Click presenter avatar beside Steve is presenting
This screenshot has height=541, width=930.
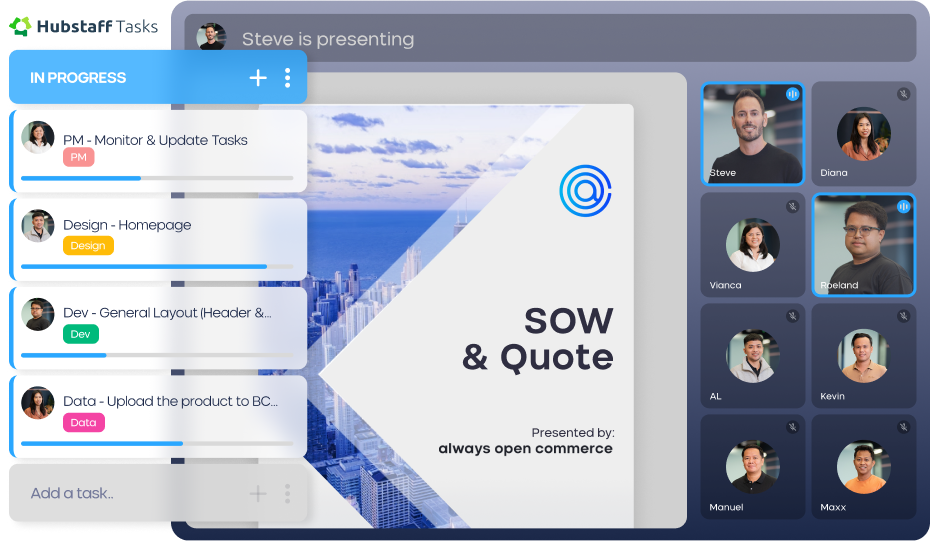point(211,37)
